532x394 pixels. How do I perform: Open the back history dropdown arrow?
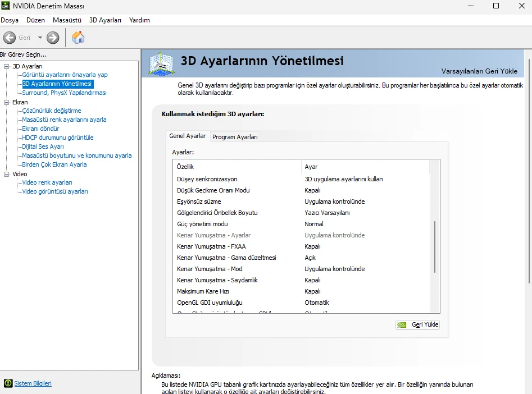40,38
